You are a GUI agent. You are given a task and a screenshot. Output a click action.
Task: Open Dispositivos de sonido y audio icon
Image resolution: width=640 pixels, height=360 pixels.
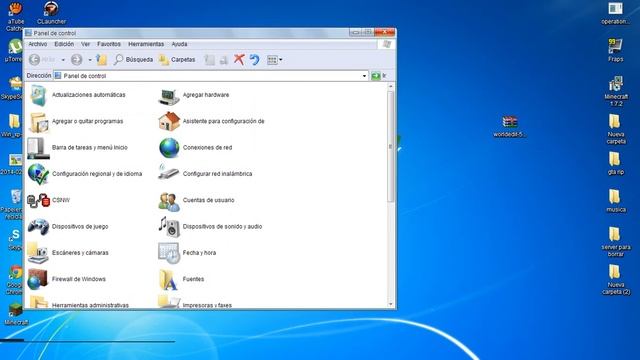[x=169, y=227]
